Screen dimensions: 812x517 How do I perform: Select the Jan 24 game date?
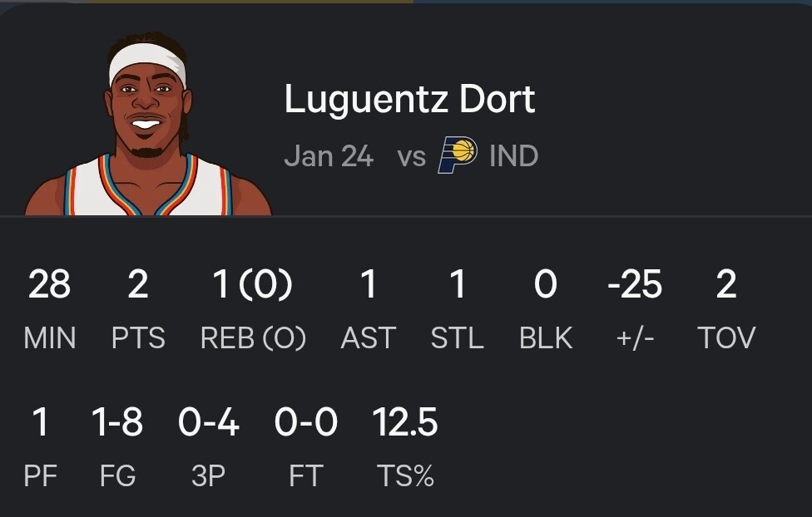[x=329, y=155]
